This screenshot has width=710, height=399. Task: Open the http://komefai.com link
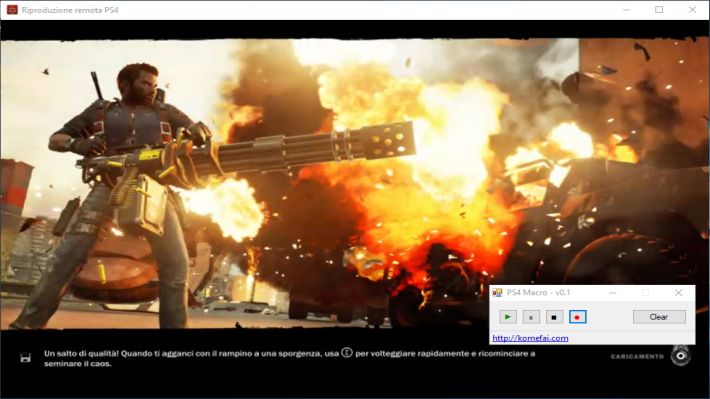[530, 338]
